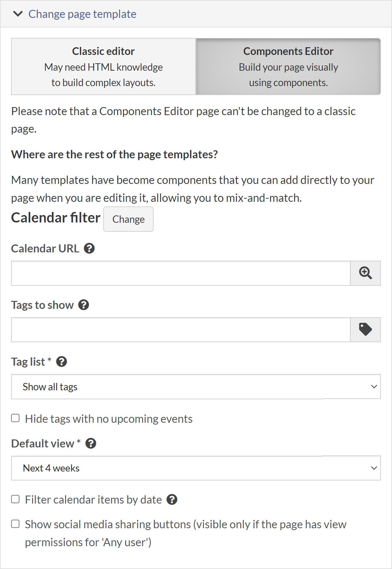Click the help icon next to Calendar URL
The image size is (392, 569).
pyautogui.click(x=89, y=248)
